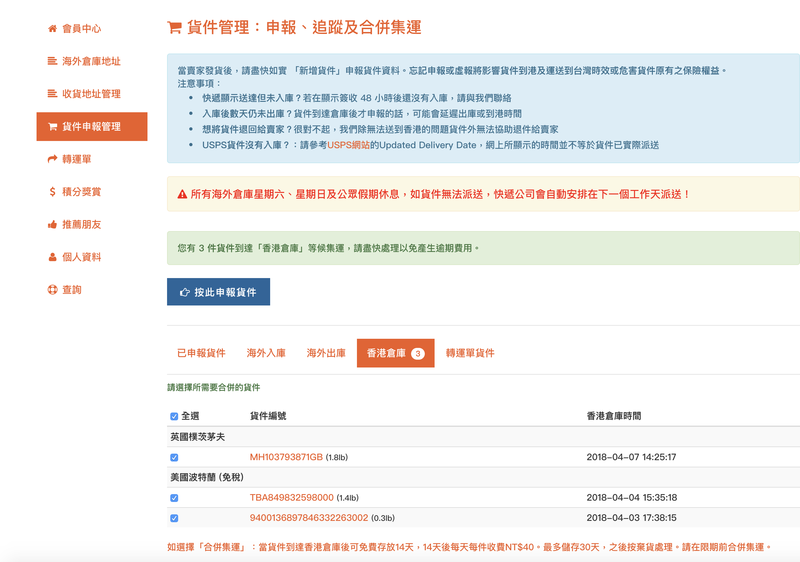Screen dimensions: 800x562
Task: Switch to the 已申報貨件 tab
Action: pyautogui.click(x=201, y=353)
